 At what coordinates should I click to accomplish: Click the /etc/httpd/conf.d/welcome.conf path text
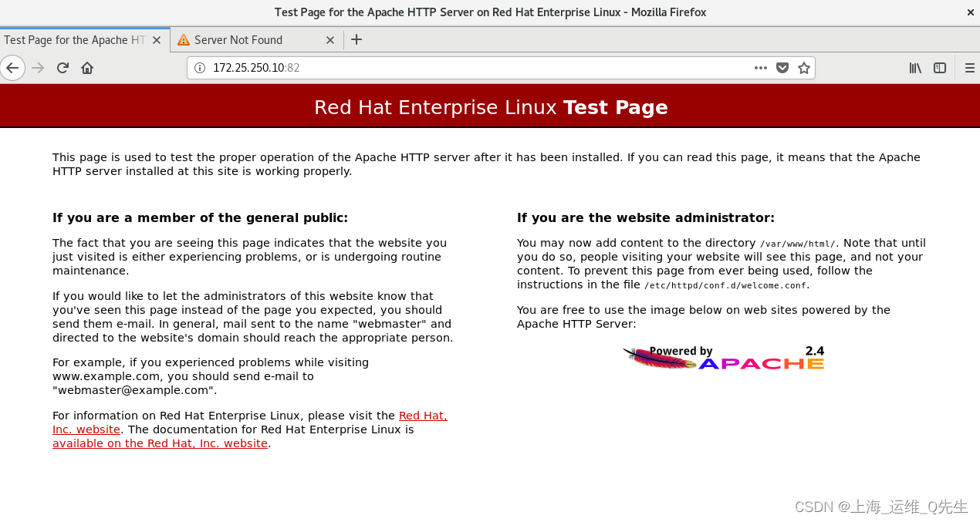(x=725, y=285)
